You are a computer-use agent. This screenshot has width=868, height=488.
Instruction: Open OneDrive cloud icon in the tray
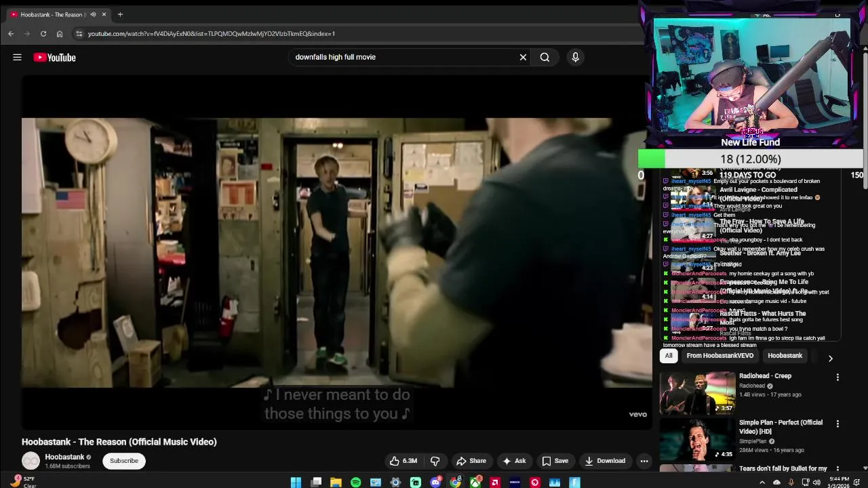[x=776, y=483]
